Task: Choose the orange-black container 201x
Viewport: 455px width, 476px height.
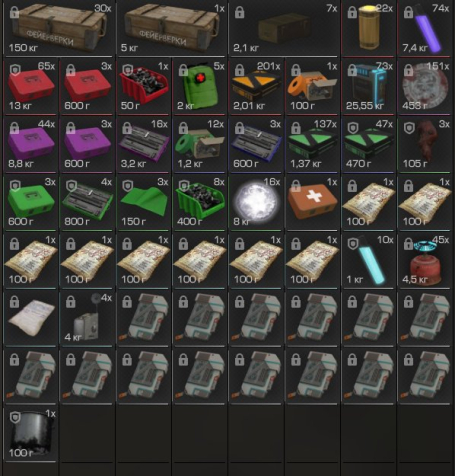Action: [256, 87]
